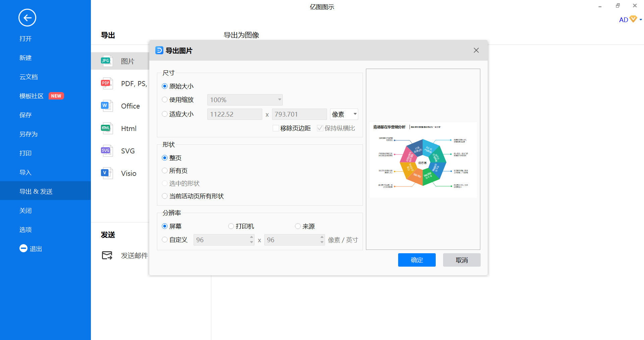Minimize the 亿图图示 window
644x340 pixels.
pyautogui.click(x=600, y=6)
